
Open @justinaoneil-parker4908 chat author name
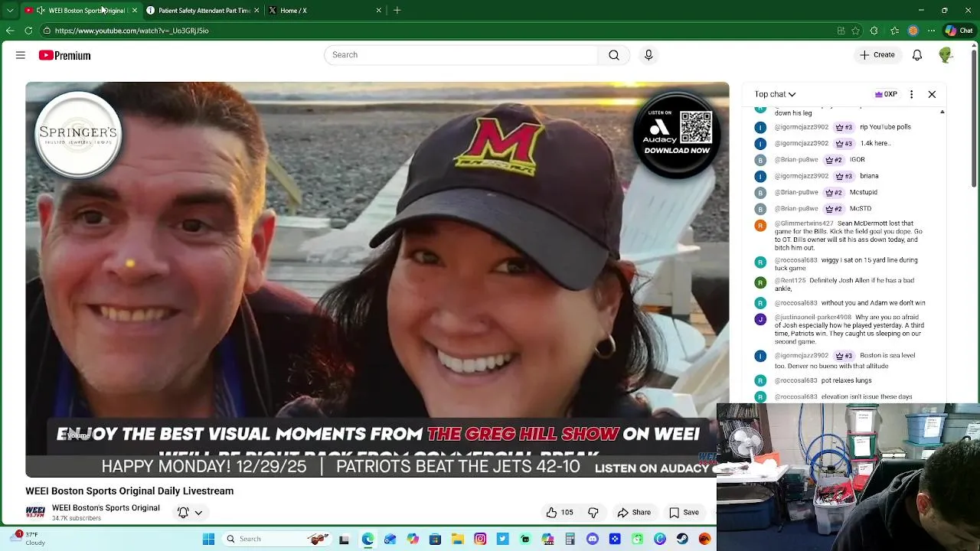click(x=813, y=317)
